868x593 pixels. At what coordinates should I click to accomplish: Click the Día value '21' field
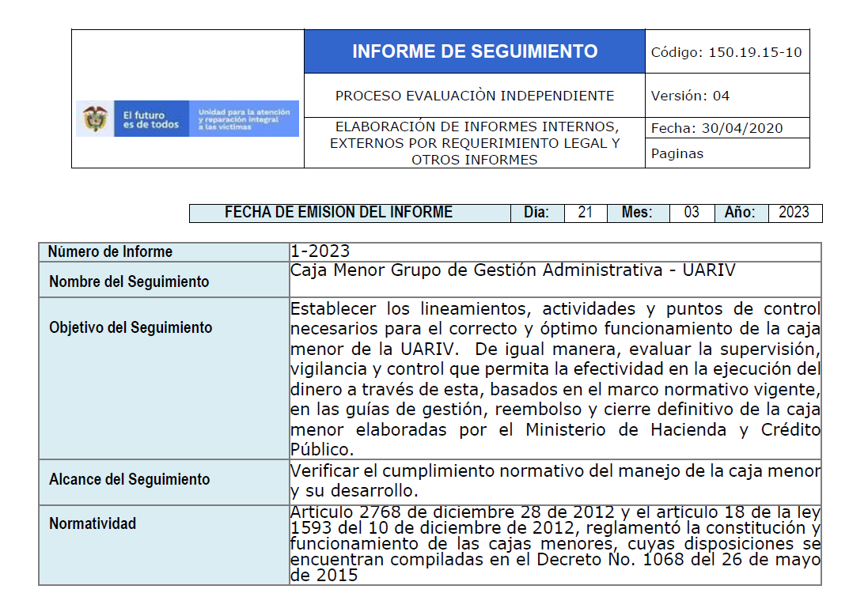tap(586, 213)
